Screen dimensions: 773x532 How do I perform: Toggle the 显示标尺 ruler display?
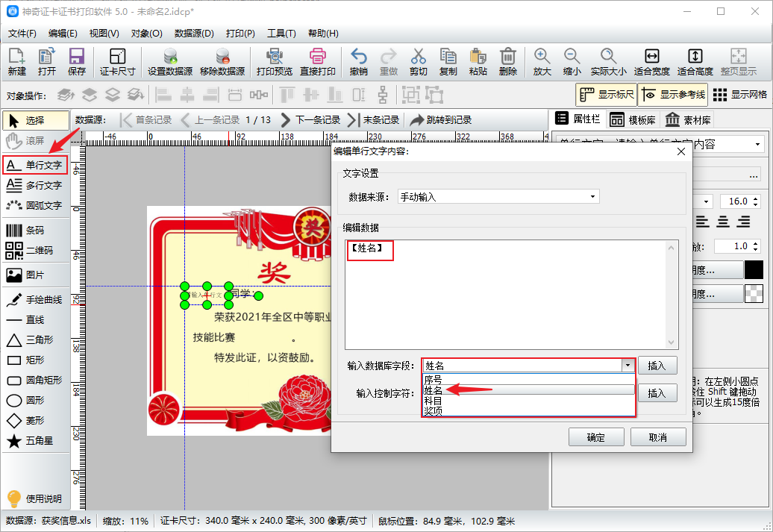[607, 95]
